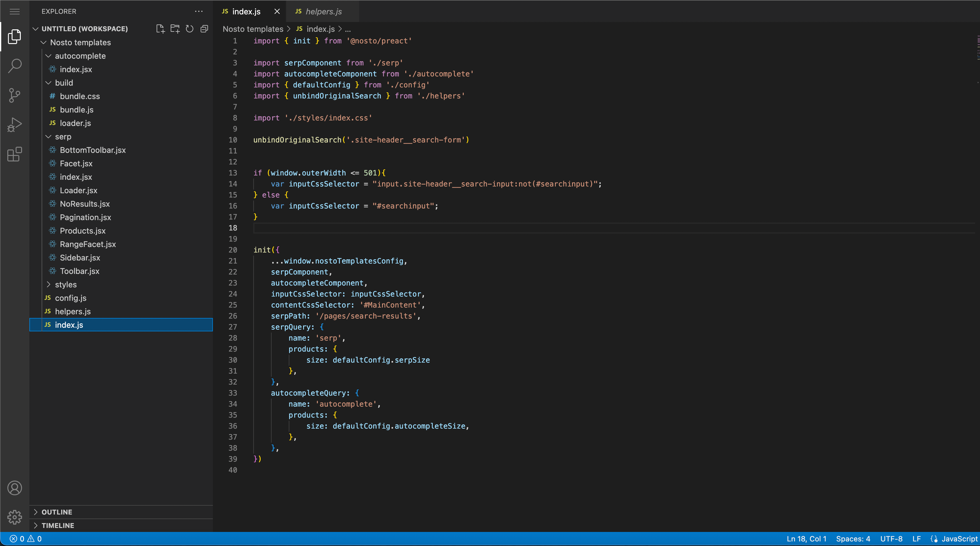Viewport: 980px width, 546px height.
Task: Open the Search view in activity bar
Action: point(14,66)
